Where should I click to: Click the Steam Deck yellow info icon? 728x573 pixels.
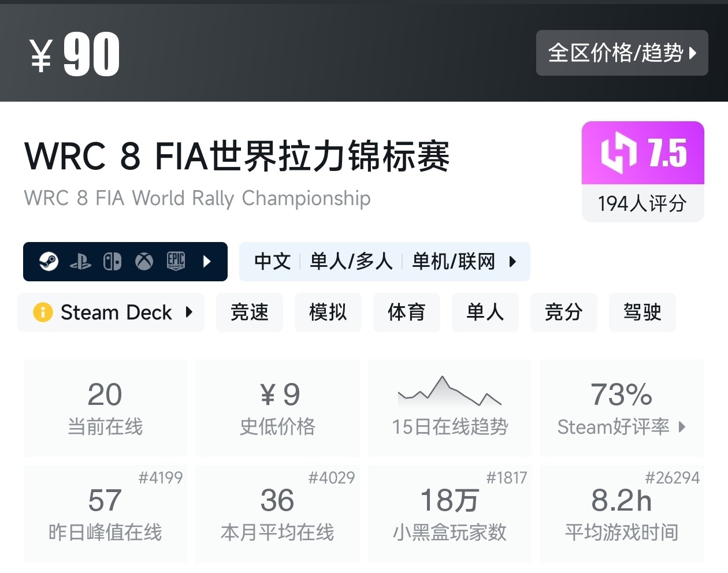(43, 312)
